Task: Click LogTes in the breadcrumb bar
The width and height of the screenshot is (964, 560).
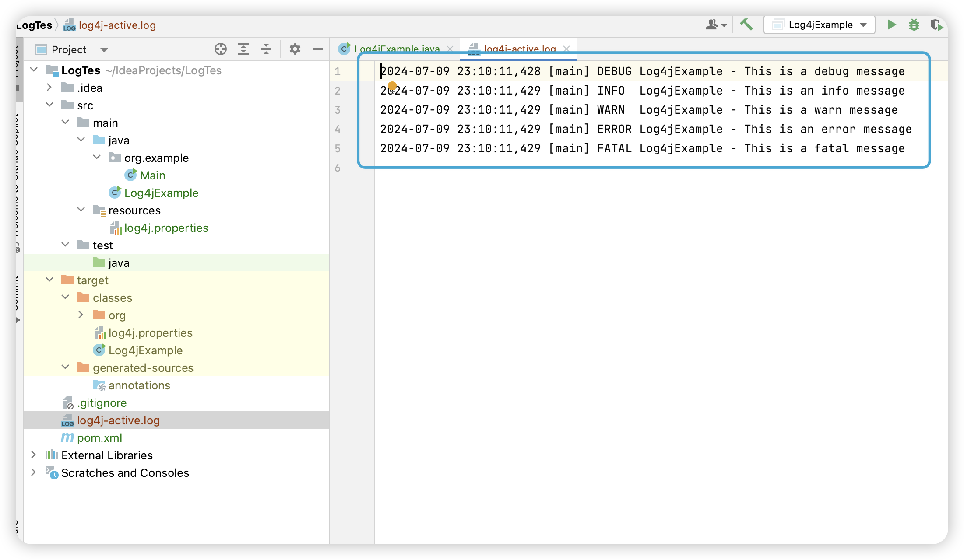Action: [x=35, y=25]
